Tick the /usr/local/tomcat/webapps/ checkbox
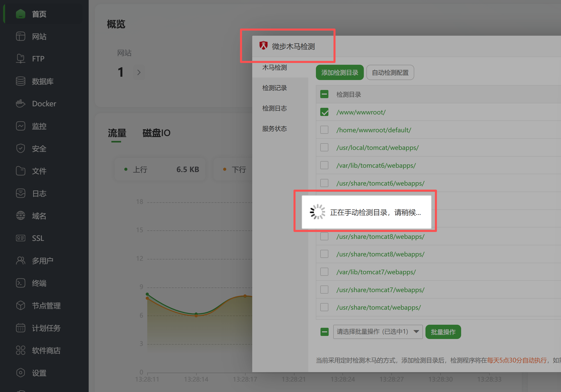The height and width of the screenshot is (392, 561). [324, 148]
